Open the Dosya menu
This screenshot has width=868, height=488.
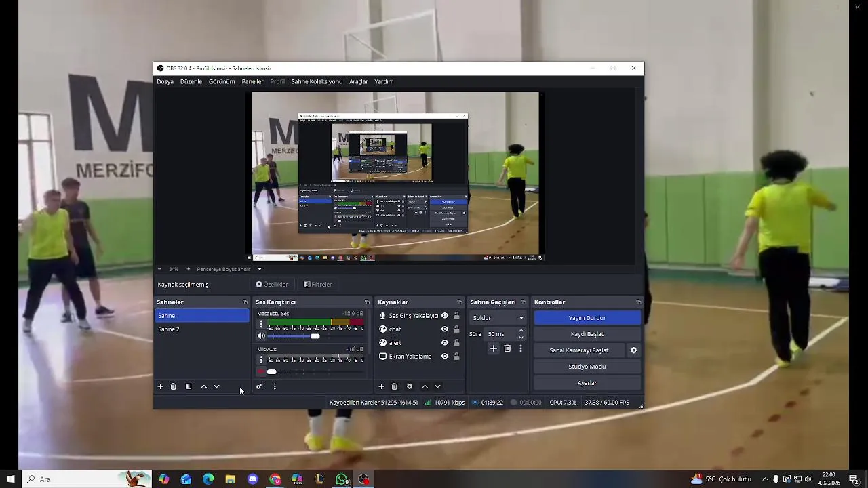[x=165, y=81]
